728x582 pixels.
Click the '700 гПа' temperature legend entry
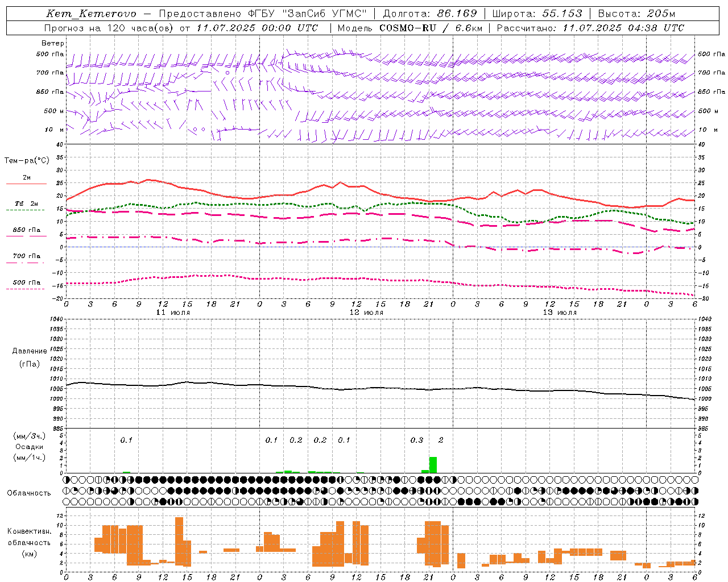27,256
